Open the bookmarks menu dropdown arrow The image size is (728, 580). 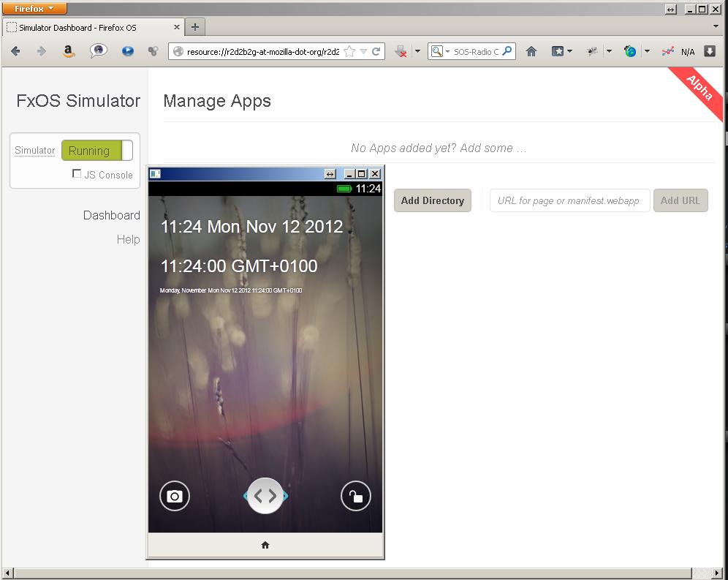coord(569,51)
